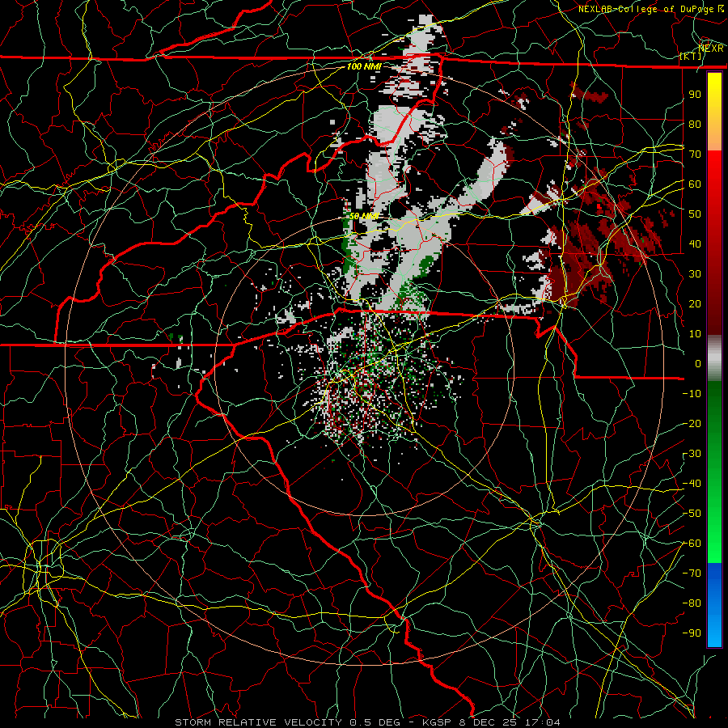Click the 50 NMI range ring label
This screenshot has width=728, height=728.
pyautogui.click(x=364, y=216)
